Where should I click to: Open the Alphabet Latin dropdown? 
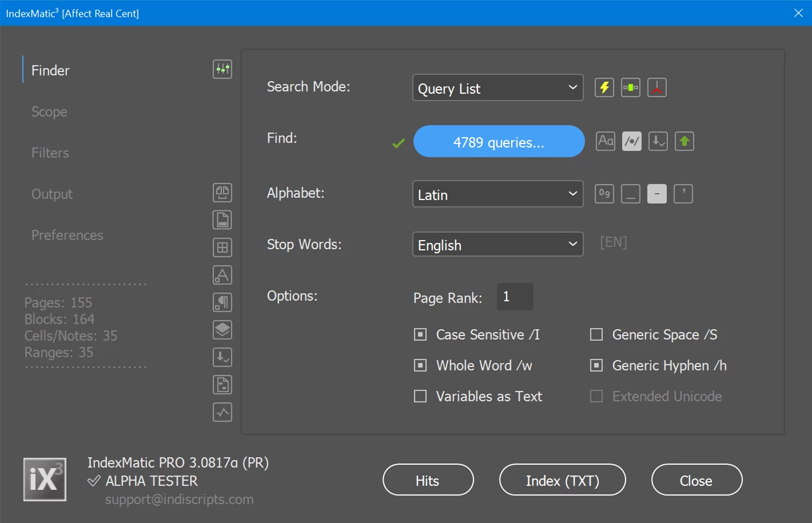click(x=498, y=194)
